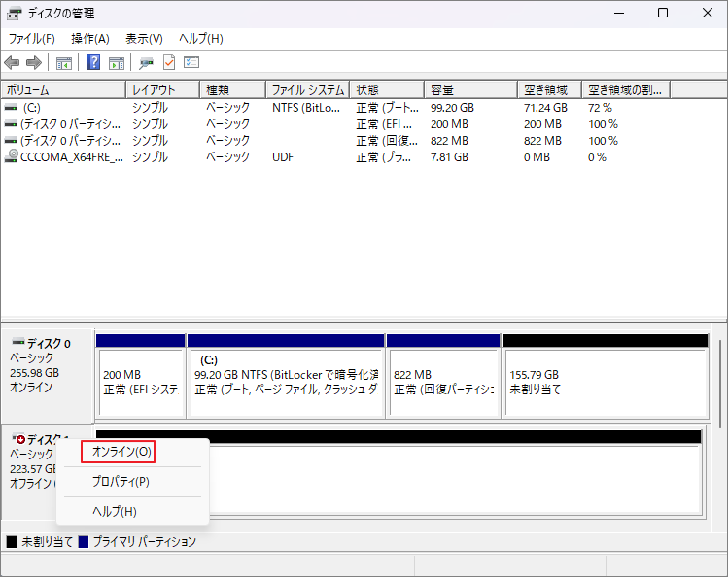The height and width of the screenshot is (577, 728).
Task: Click the navy プライマリ パーティション legend swatch
Action: click(x=84, y=542)
